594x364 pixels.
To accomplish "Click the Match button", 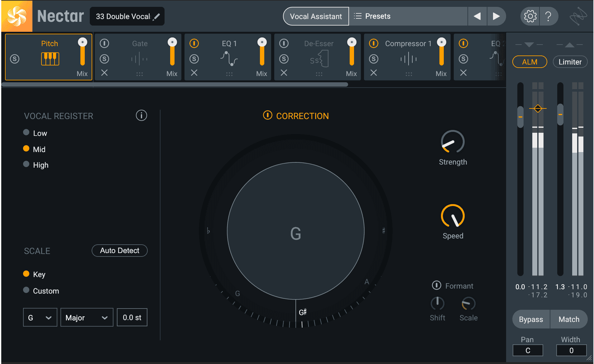I will [569, 319].
